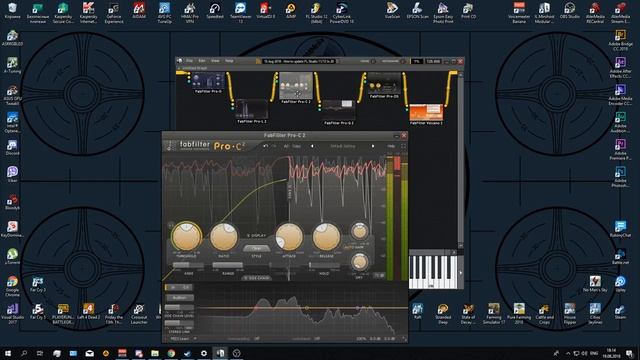Screen dimensions: 640x360
Task: Click the Threshold knob
Action: coord(186,236)
